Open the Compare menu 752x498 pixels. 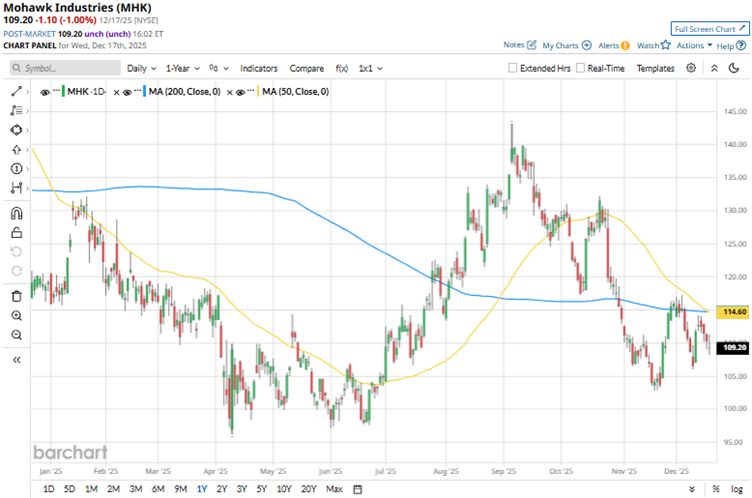(x=306, y=68)
